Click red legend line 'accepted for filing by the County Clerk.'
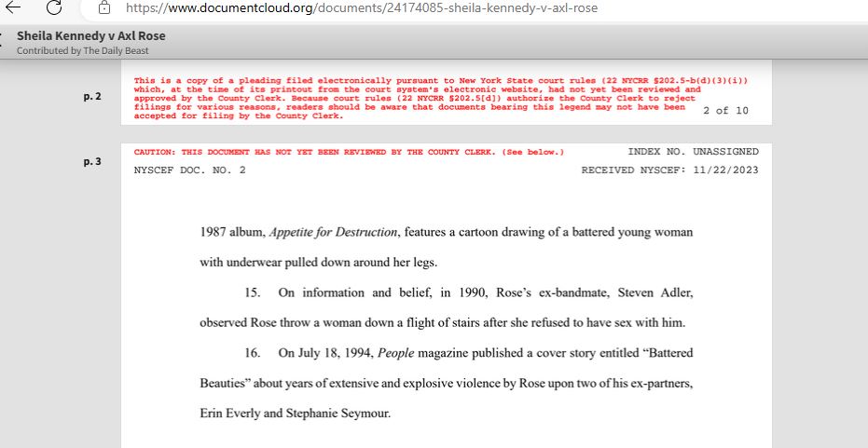Viewport: 868px width, 448px height. 239,116
